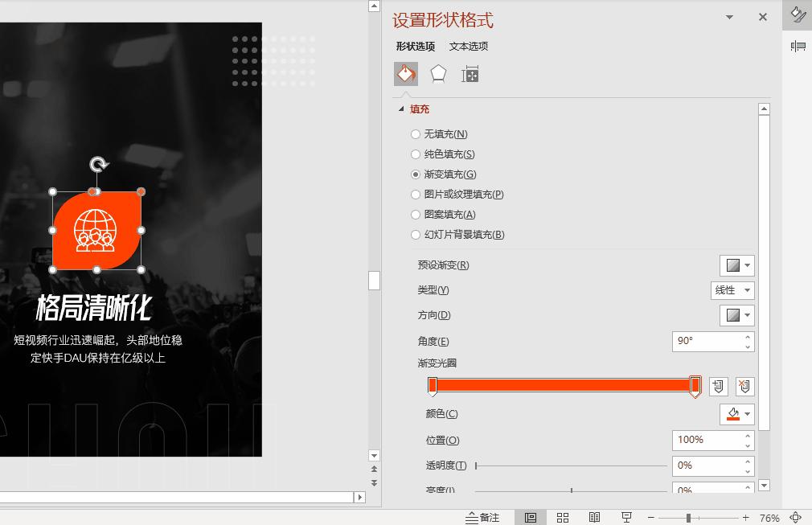Select the Fill & Line icon in shape options
The image size is (812, 525).
(x=406, y=73)
